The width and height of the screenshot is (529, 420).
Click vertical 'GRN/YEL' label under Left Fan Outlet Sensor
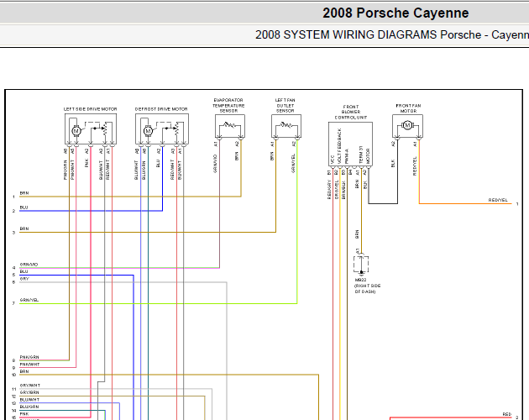(293, 164)
